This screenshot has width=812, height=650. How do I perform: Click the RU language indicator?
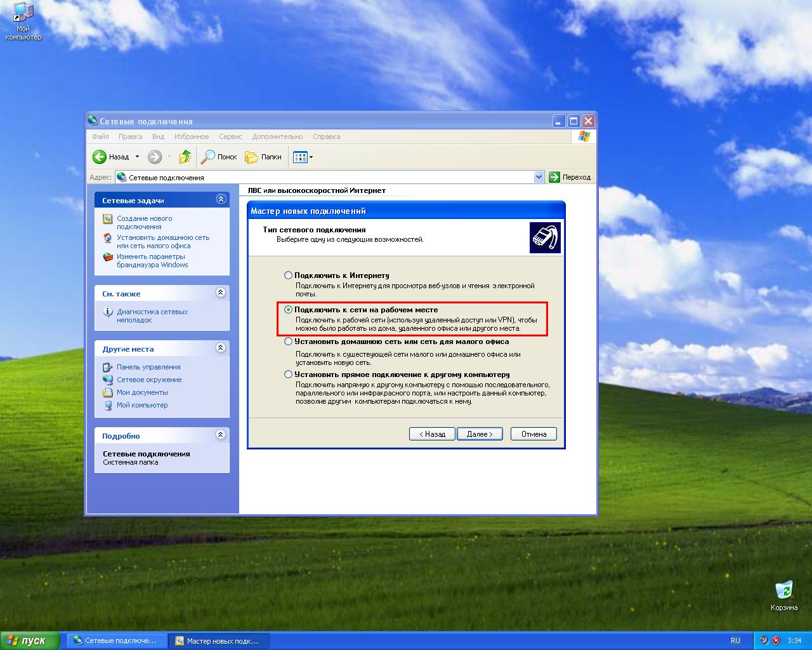pos(735,640)
